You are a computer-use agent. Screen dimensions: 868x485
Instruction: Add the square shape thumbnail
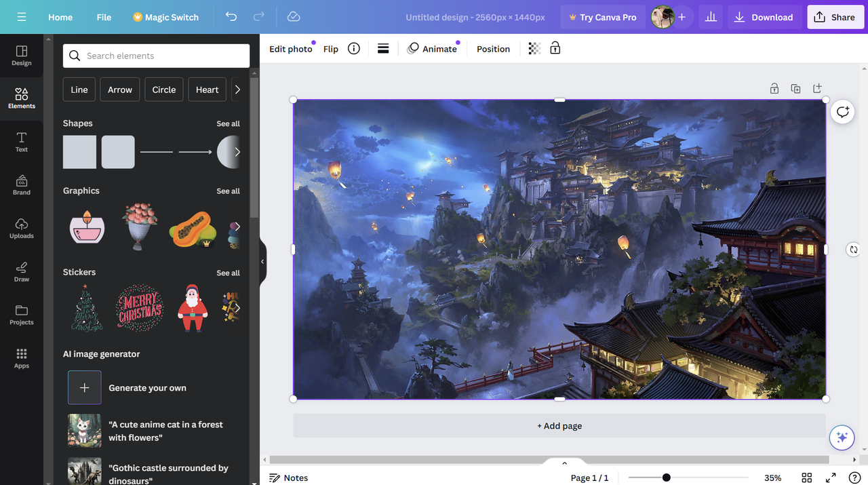pyautogui.click(x=79, y=152)
